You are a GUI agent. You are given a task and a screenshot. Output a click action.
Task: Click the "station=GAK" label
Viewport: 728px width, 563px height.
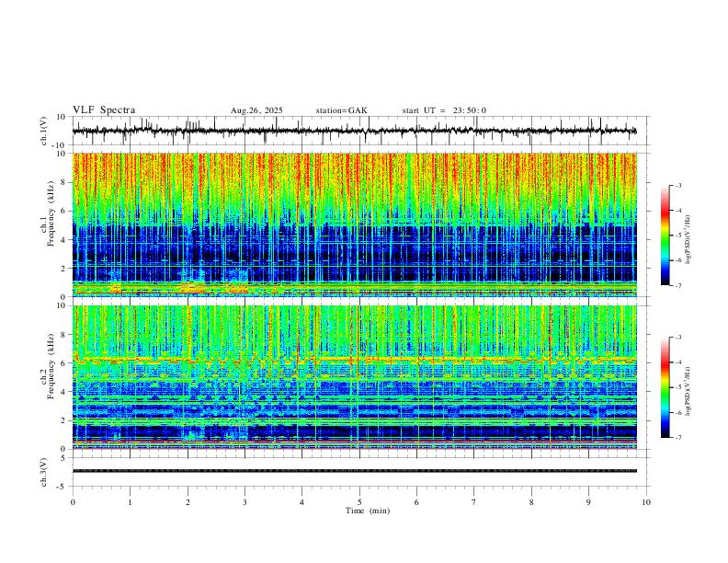[x=342, y=110]
